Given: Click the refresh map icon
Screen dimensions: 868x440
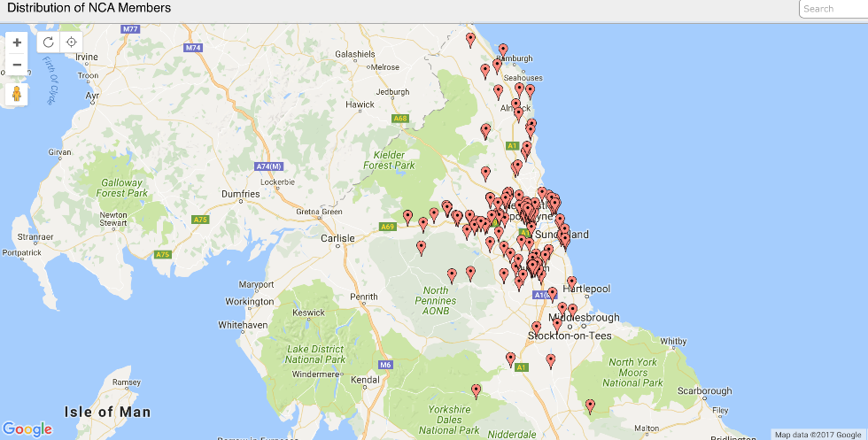Looking at the screenshot, I should (49, 42).
